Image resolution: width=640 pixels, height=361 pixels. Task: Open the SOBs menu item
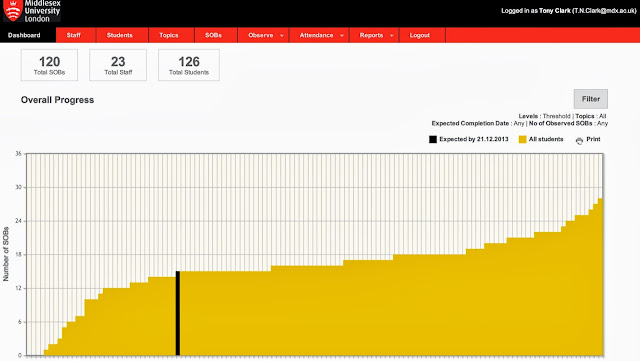213,35
